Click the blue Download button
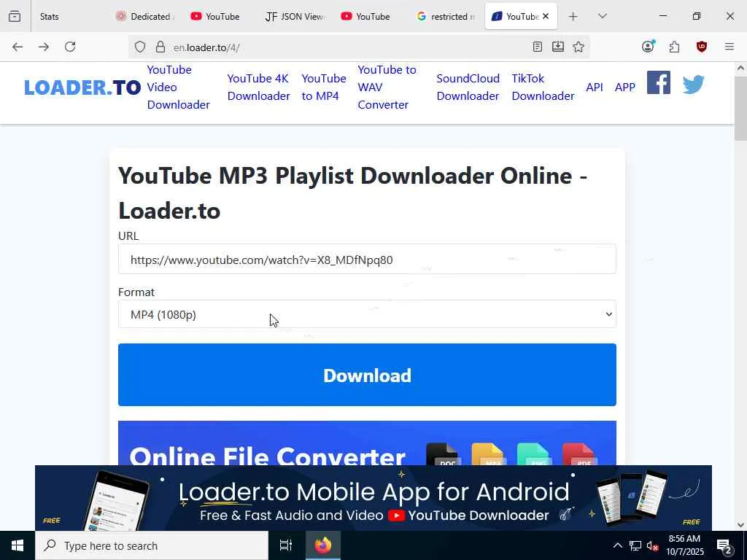The height and width of the screenshot is (560, 747). coord(367,375)
